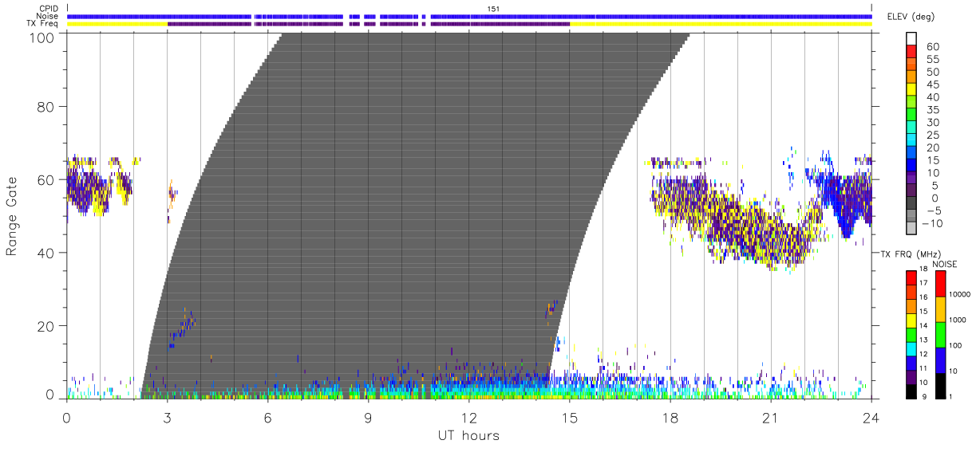Click the Range Gate axis tick label 20

[47, 326]
